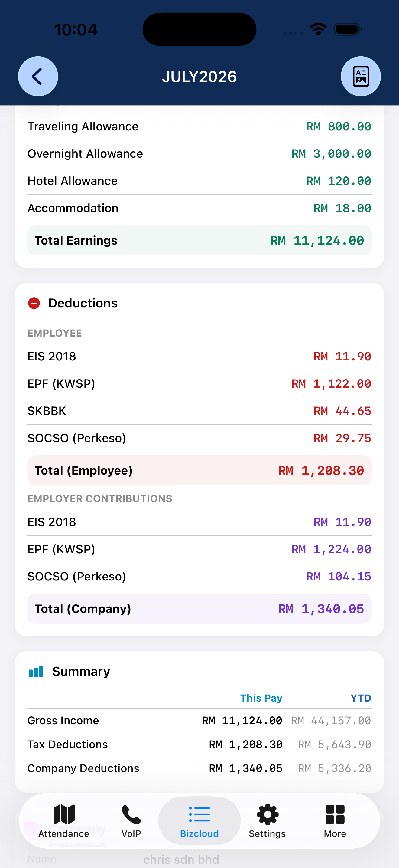This screenshot has height=868, width=399.
Task: Tap the 10:04 clock
Action: (x=76, y=30)
